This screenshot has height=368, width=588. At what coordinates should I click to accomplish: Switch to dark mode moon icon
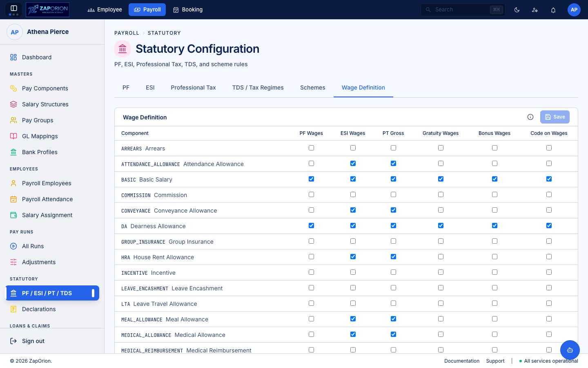click(517, 10)
